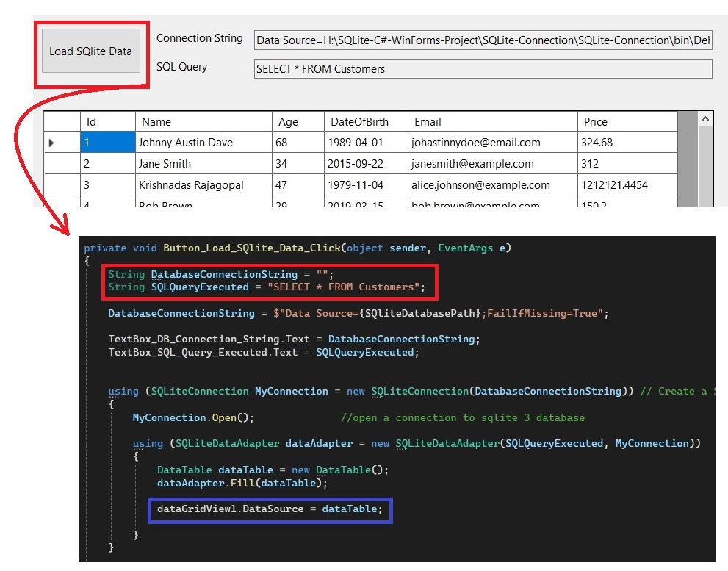Viewport: 728px width, 571px height.
Task: Click the grid scrollbar up arrow
Action: [x=705, y=119]
